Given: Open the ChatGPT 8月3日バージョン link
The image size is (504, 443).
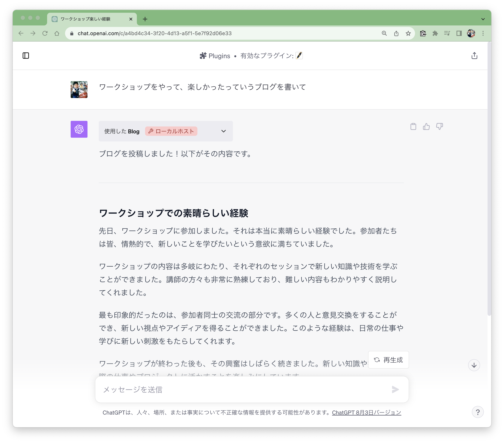Looking at the screenshot, I should coord(366,412).
